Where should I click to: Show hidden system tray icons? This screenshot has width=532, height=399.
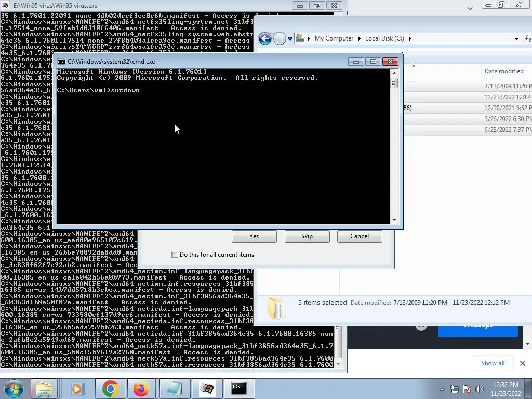pyautogui.click(x=442, y=389)
